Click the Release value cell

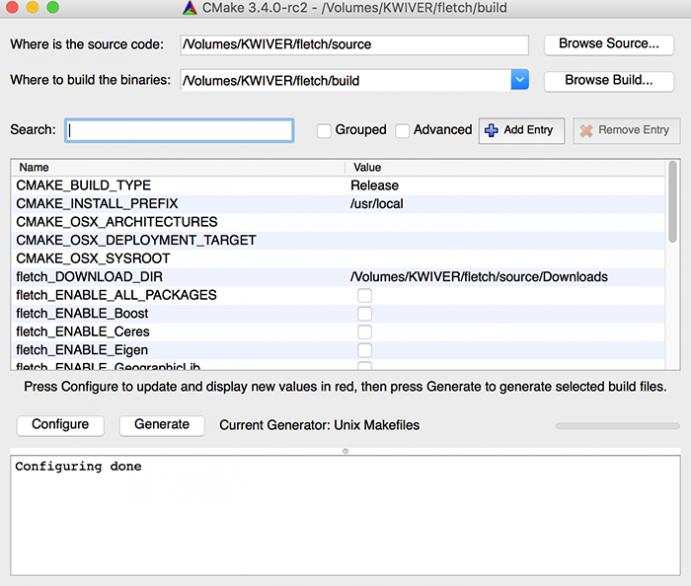(x=375, y=185)
